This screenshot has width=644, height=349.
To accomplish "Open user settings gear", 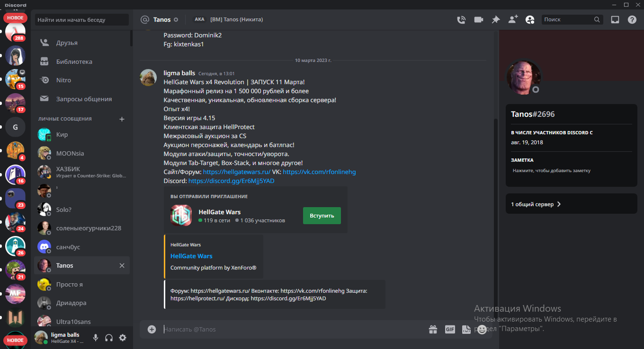I will pos(123,338).
